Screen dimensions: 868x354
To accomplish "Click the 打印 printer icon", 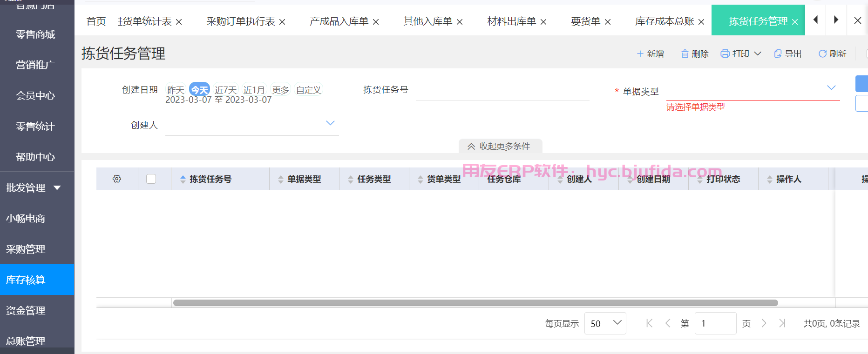I will pyautogui.click(x=725, y=53).
